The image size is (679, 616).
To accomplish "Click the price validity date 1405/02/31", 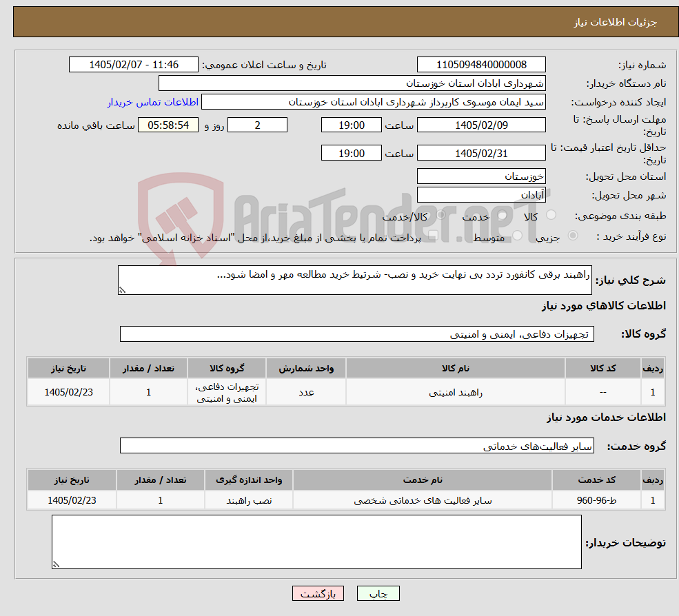I will tap(481, 153).
